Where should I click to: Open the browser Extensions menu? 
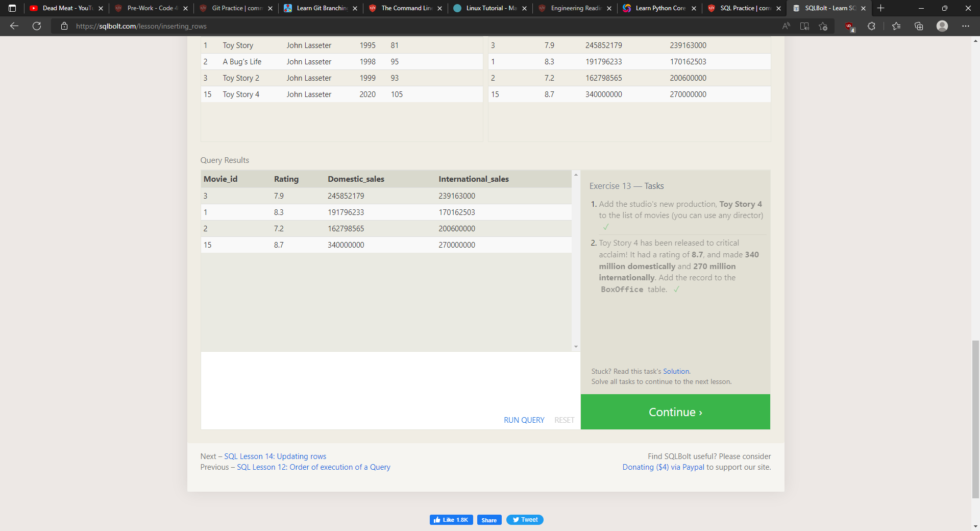(871, 26)
